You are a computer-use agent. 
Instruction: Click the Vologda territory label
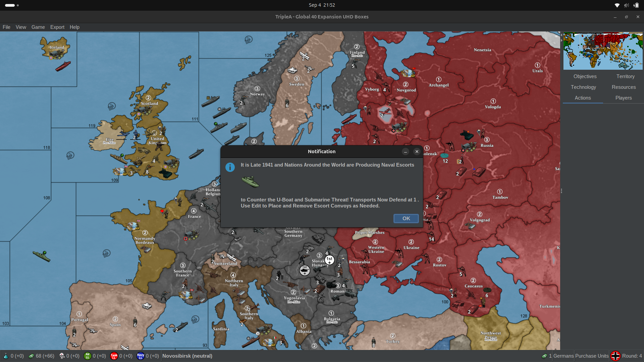493,107
